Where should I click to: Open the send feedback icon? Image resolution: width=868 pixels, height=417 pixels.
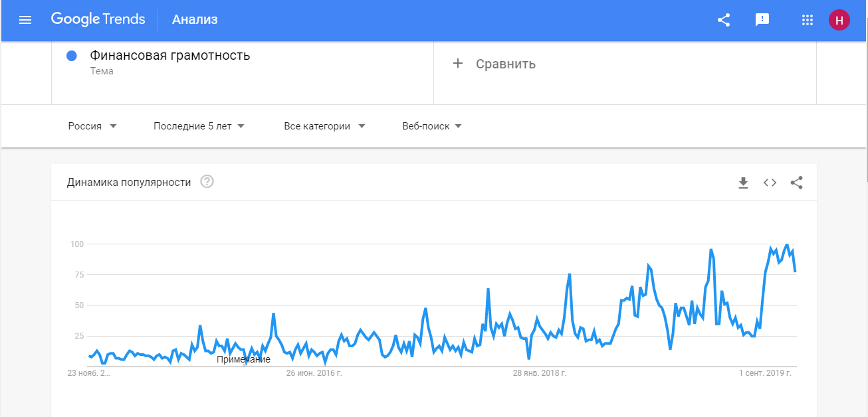click(x=762, y=20)
